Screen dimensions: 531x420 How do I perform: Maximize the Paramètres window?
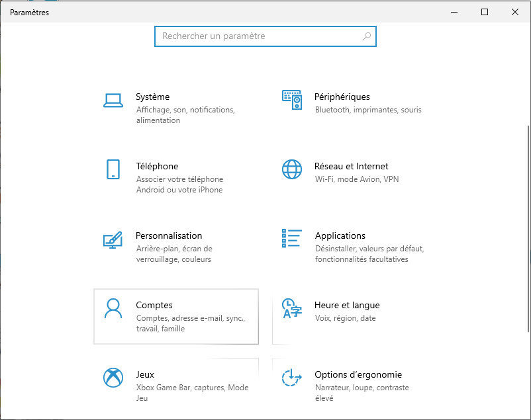(x=485, y=12)
